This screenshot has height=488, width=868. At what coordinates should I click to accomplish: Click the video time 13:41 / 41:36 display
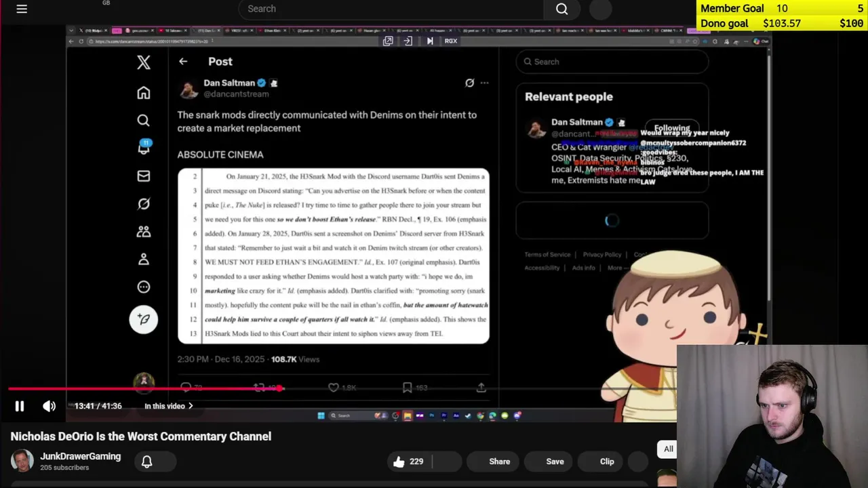[x=98, y=406]
